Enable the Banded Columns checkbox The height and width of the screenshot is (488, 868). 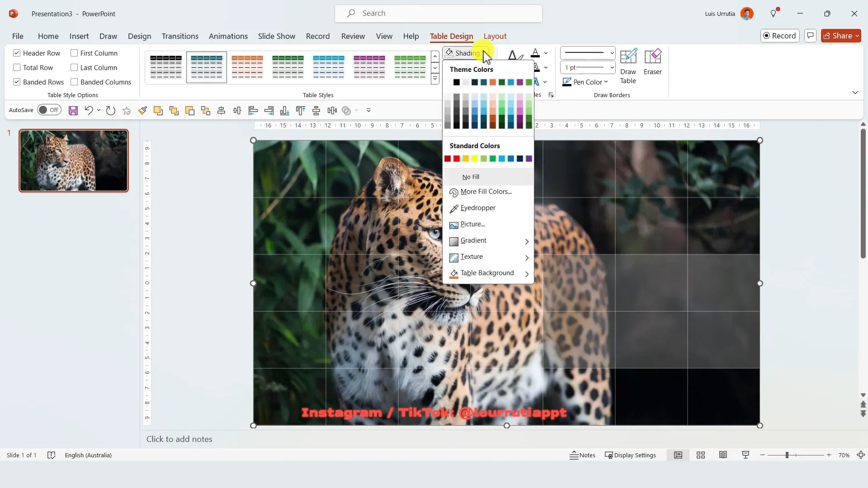point(74,82)
